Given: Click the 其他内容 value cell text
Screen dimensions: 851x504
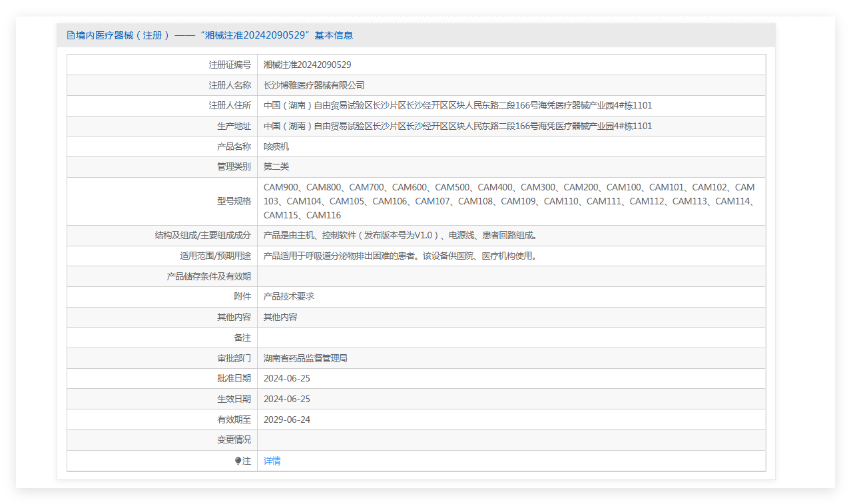Looking at the screenshot, I should click(280, 317).
